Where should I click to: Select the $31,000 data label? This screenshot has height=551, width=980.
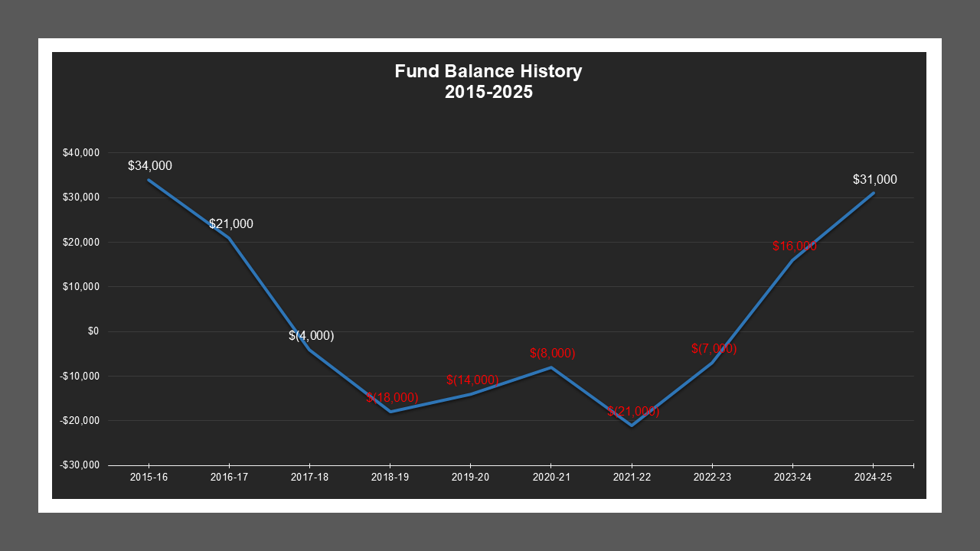(x=875, y=180)
